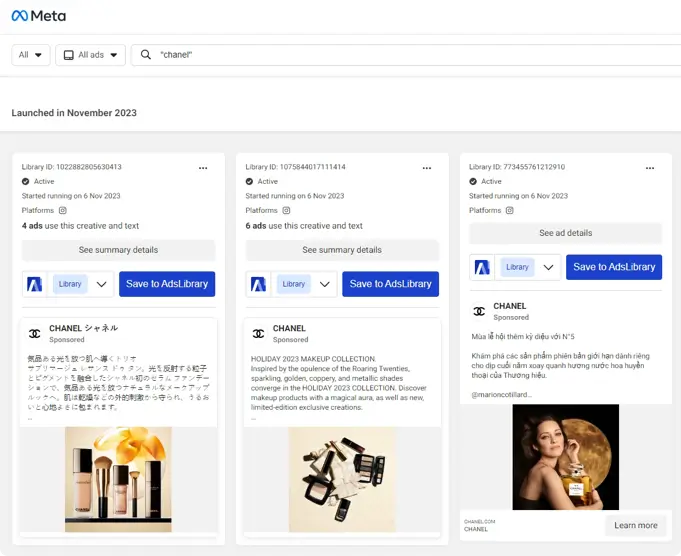Click Instagram platform icon on CHANEL シャネル ad
The width and height of the screenshot is (681, 556).
(x=63, y=210)
